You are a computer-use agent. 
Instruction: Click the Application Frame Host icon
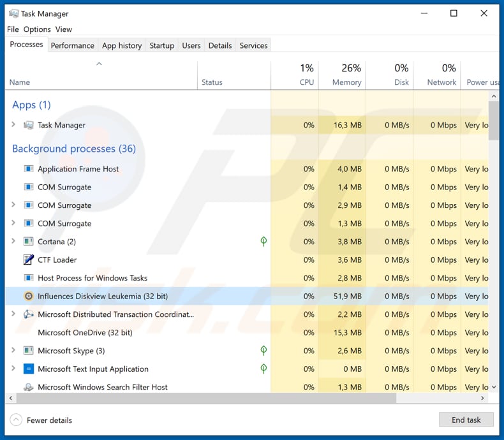tap(29, 168)
